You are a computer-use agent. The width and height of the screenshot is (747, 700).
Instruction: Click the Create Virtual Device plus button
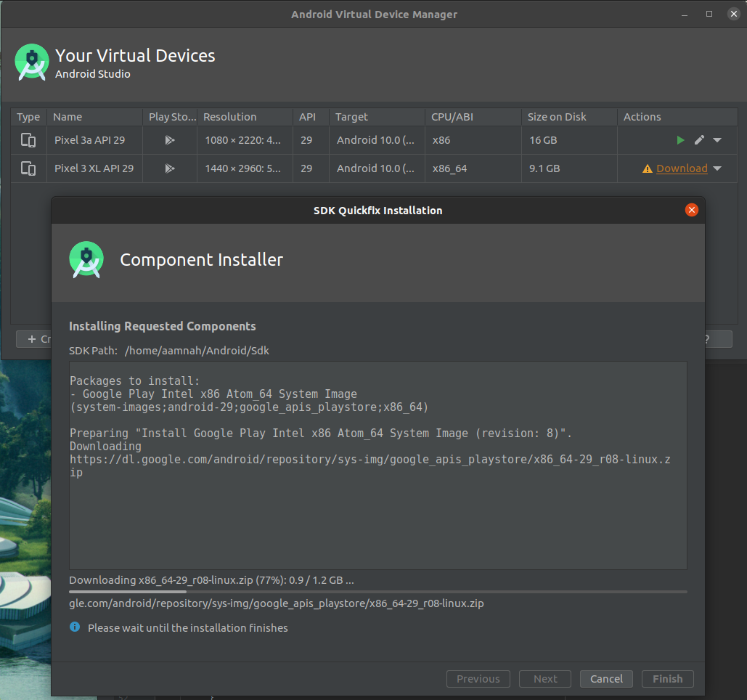[33, 339]
